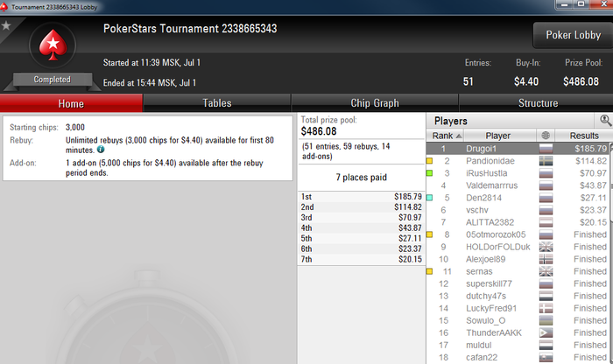Click the flag icon next to ThunderAAKK
This screenshot has height=364, width=613.
point(546,332)
